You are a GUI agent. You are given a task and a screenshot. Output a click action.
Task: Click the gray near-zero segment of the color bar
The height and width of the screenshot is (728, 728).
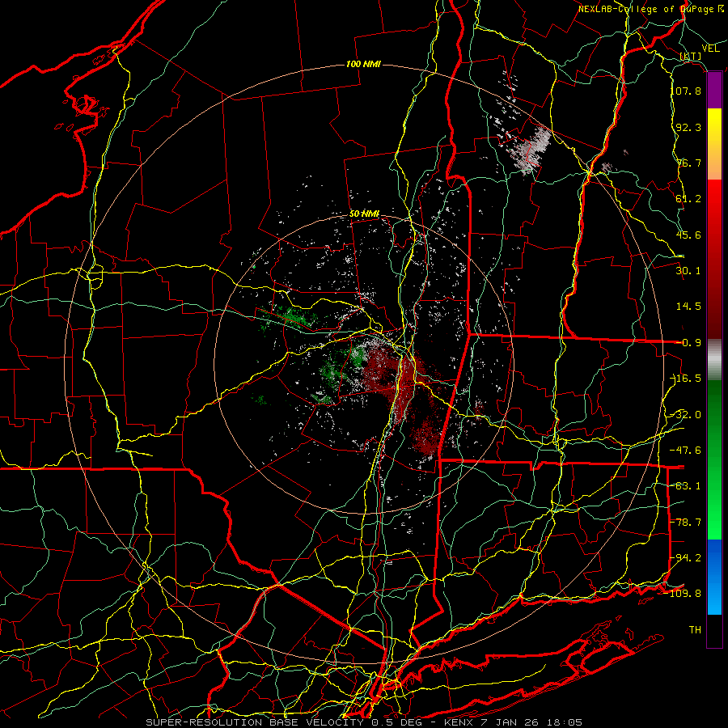click(x=714, y=360)
